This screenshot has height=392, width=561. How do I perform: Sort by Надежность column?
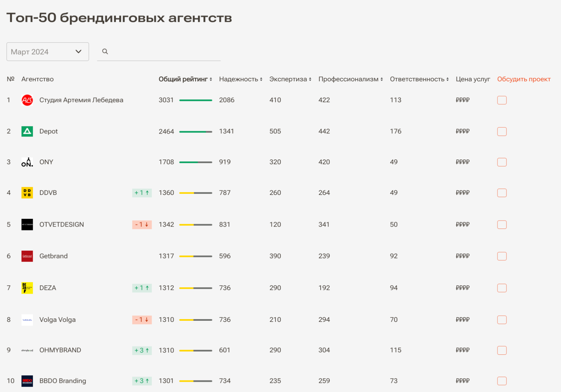241,79
